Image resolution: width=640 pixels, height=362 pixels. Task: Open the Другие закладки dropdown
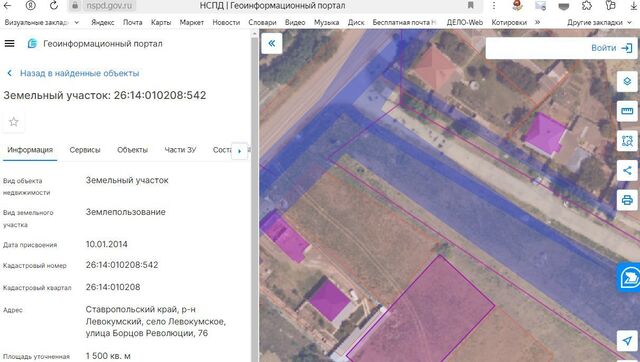coord(599,22)
